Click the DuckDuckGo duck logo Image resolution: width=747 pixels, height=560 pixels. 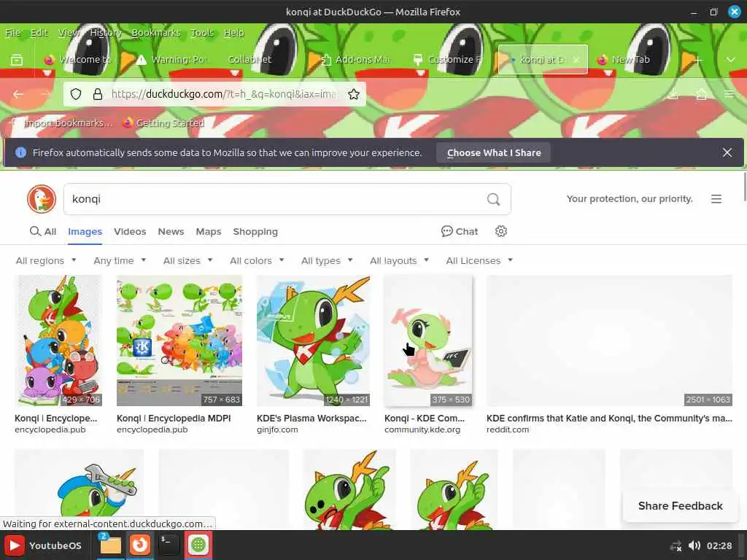coord(42,199)
